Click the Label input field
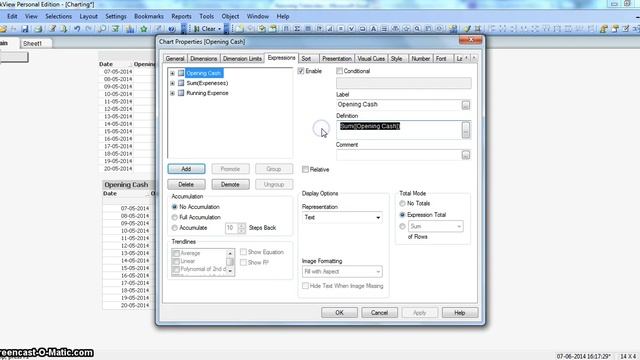 point(398,104)
